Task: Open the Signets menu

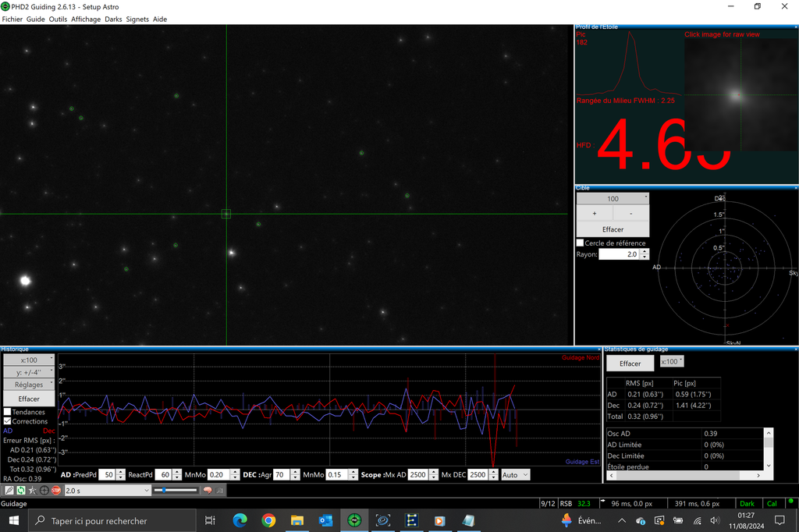Action: [137, 19]
